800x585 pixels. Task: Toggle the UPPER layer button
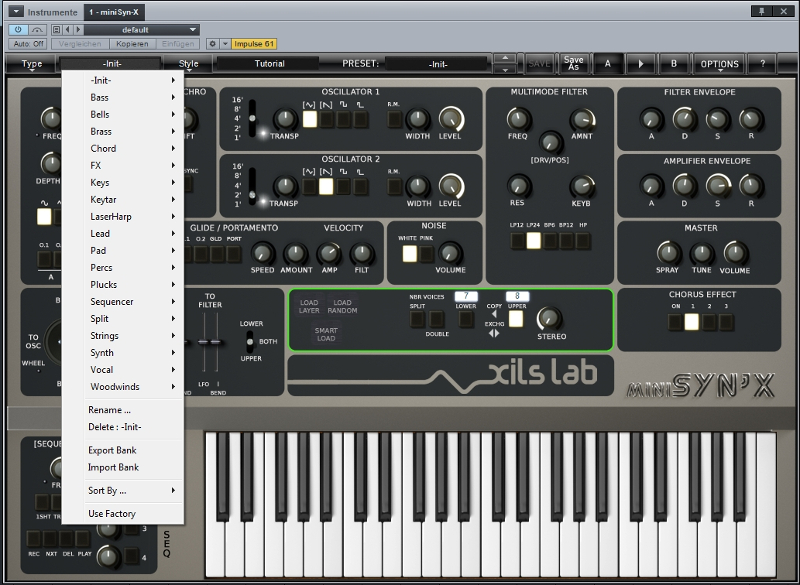(516, 319)
